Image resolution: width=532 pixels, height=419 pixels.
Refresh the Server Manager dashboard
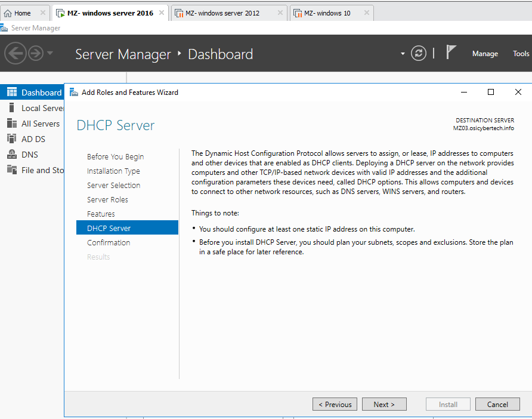click(418, 53)
